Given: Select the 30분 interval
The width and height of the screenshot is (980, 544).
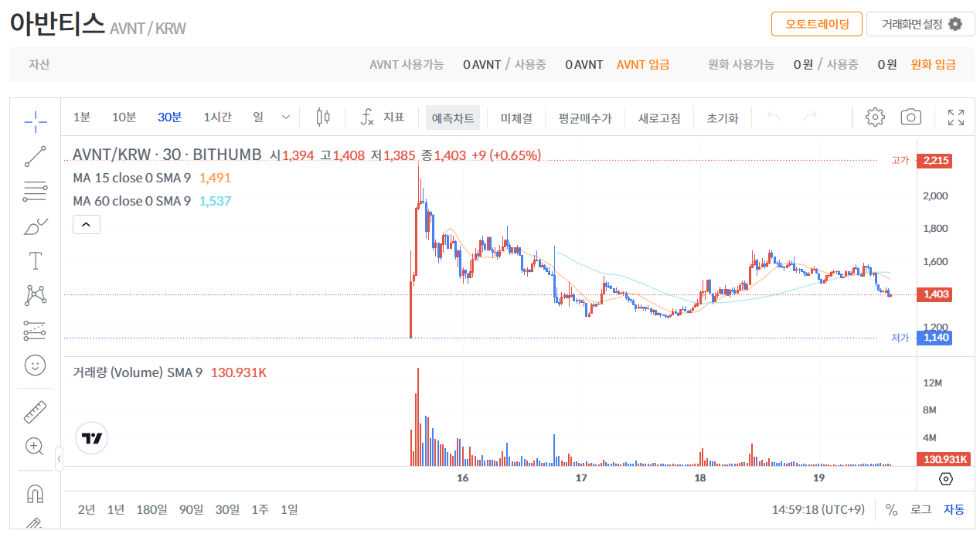Looking at the screenshot, I should click(x=169, y=117).
